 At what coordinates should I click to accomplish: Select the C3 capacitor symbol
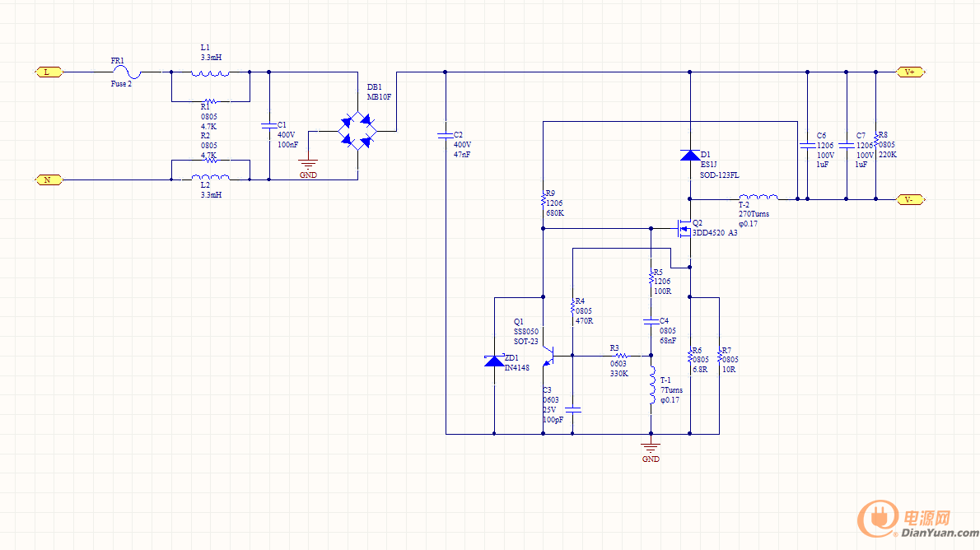572,410
